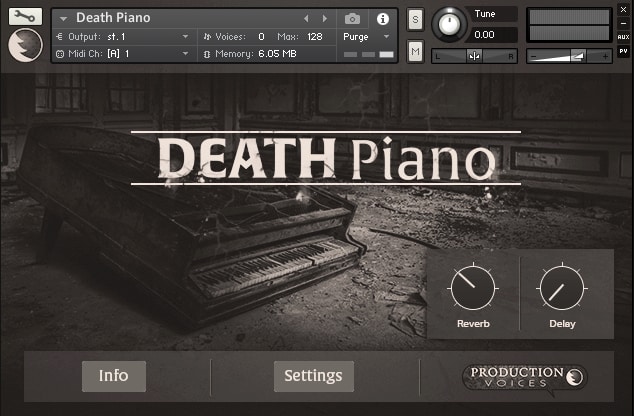Image resolution: width=634 pixels, height=416 pixels.
Task: Click the Tune knob
Action: pyautogui.click(x=449, y=22)
